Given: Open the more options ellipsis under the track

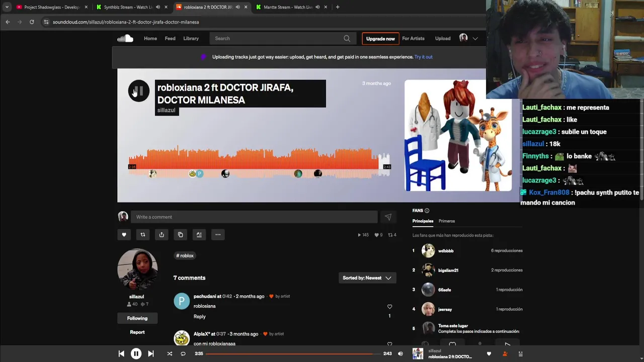Looking at the screenshot, I should [x=218, y=234].
